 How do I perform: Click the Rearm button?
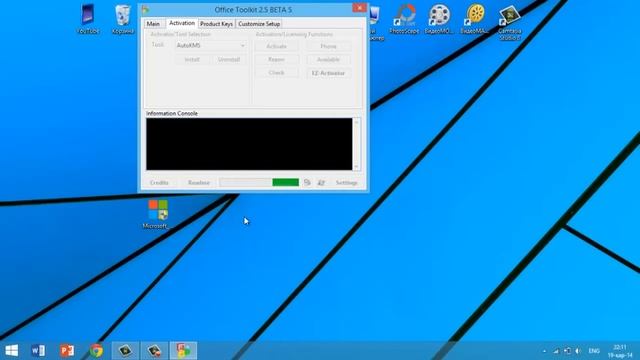coord(276,60)
